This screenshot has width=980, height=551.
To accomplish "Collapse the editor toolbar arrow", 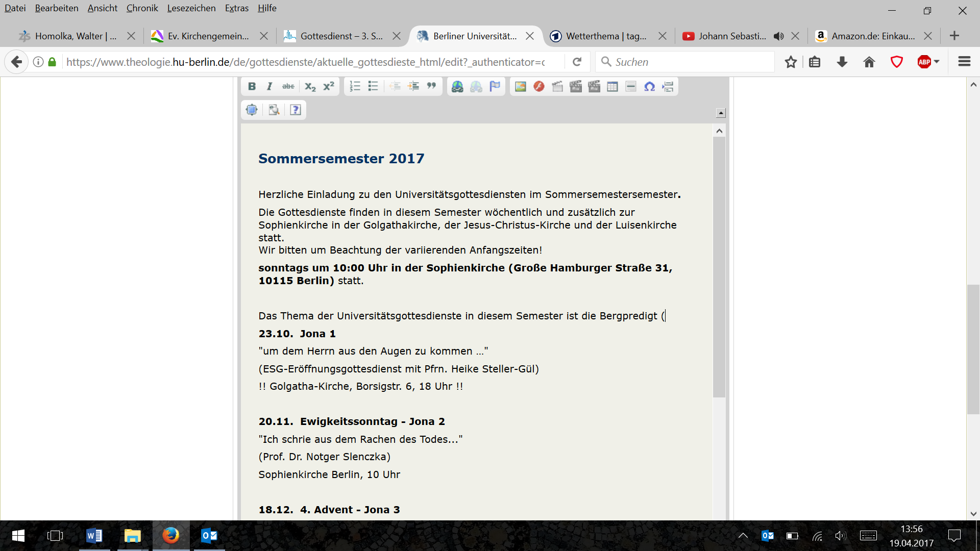I will click(x=721, y=113).
